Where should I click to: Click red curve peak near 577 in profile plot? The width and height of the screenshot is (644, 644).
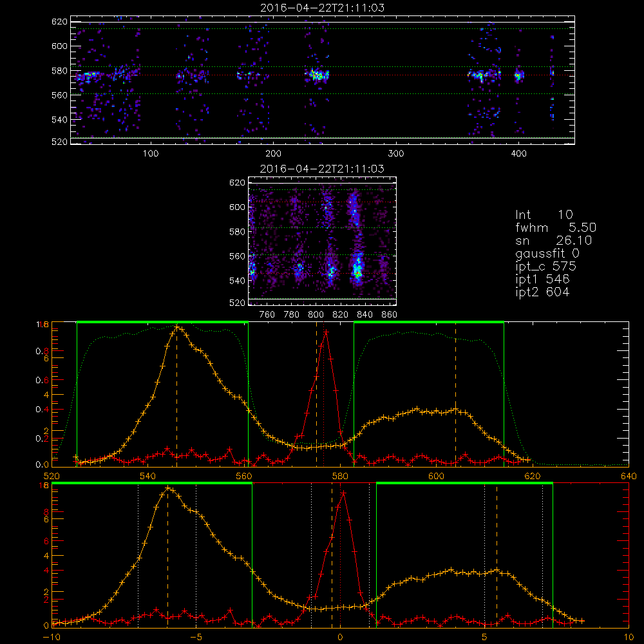tap(326, 332)
